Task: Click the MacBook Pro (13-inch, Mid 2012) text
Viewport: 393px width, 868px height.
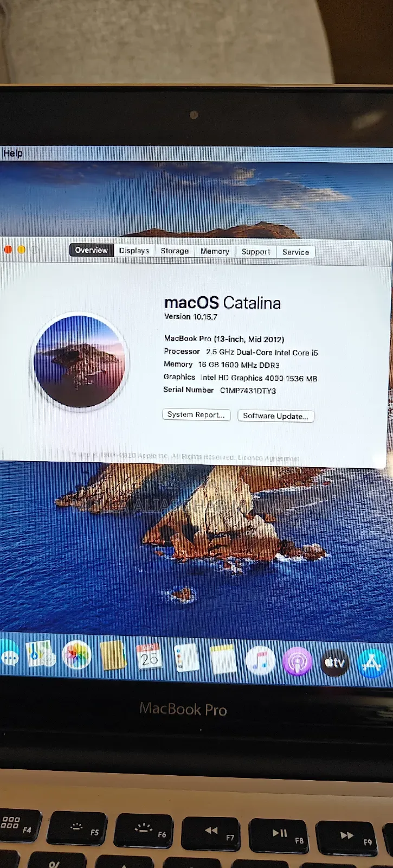Action: click(x=224, y=339)
